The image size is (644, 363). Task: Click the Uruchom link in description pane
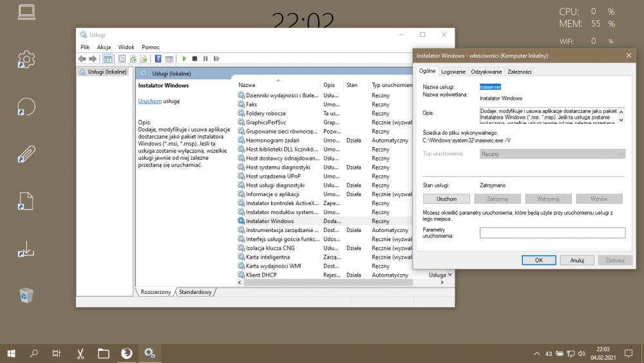coord(149,101)
